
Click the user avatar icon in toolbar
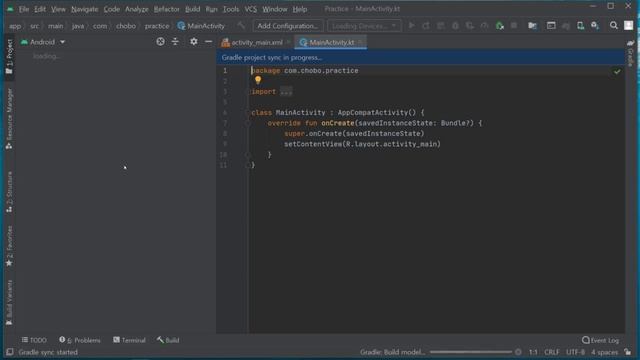629,25
